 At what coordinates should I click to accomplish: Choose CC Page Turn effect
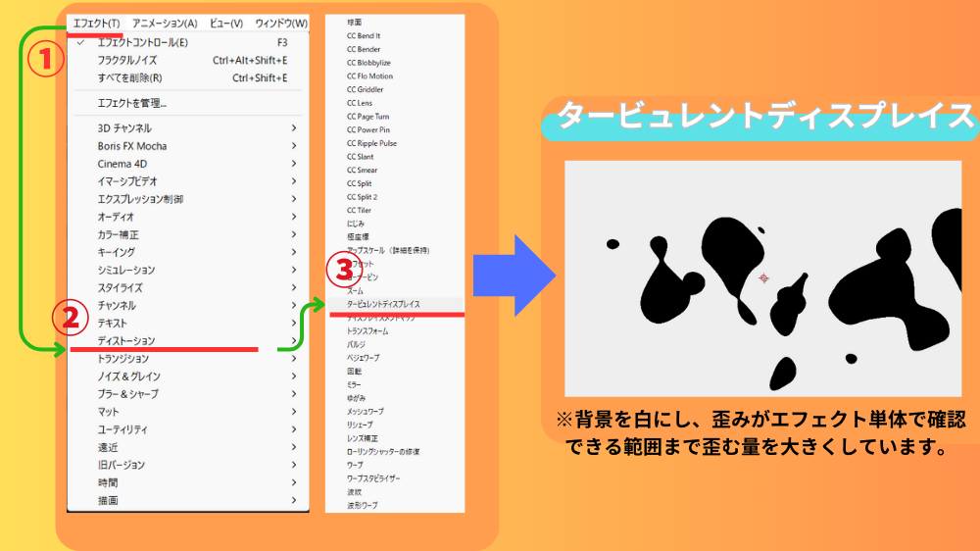point(367,117)
